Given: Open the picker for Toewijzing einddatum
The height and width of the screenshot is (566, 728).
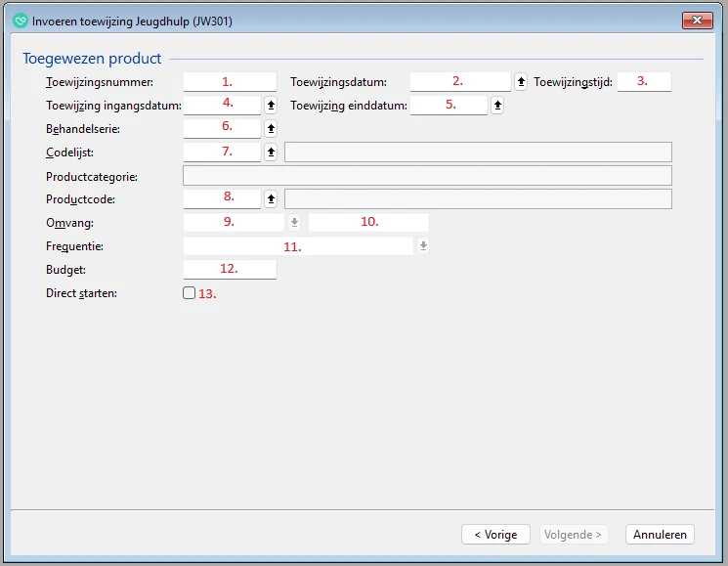Looking at the screenshot, I should (x=497, y=105).
